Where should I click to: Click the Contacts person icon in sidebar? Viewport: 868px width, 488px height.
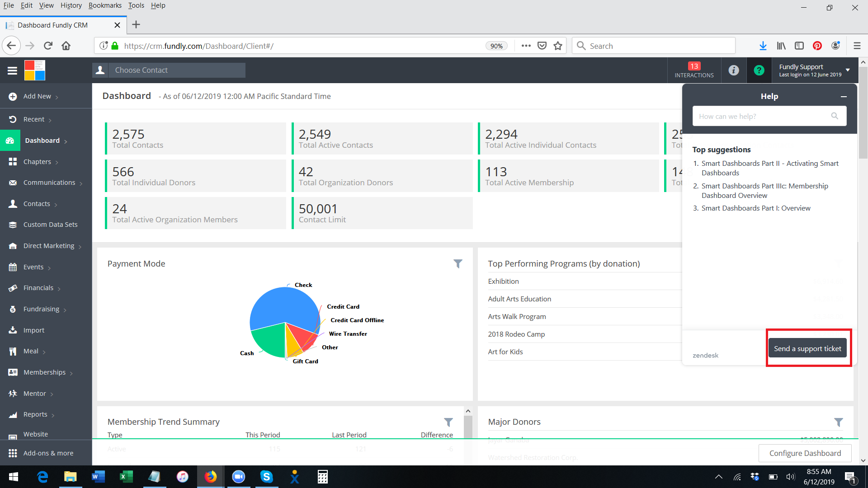point(13,204)
